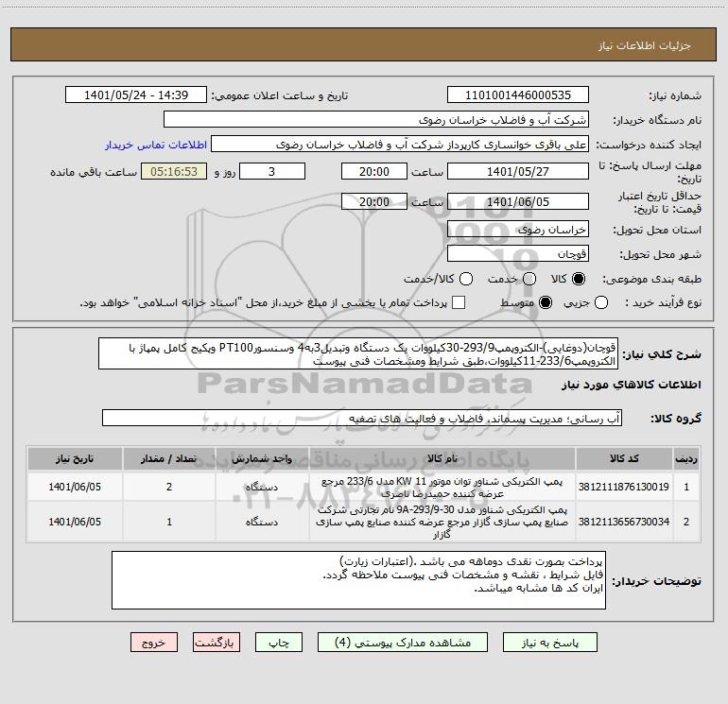Click item code 3812111876130019
Screen dimensions: 728x704
624,487
